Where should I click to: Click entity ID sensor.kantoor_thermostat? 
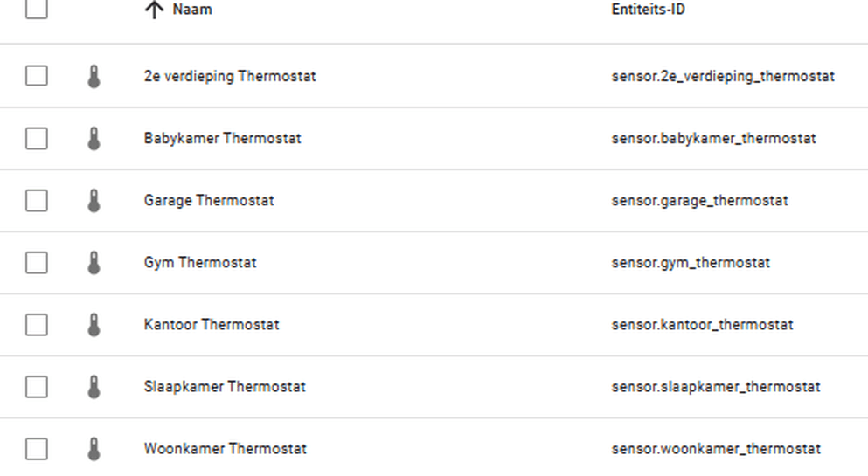click(x=702, y=325)
